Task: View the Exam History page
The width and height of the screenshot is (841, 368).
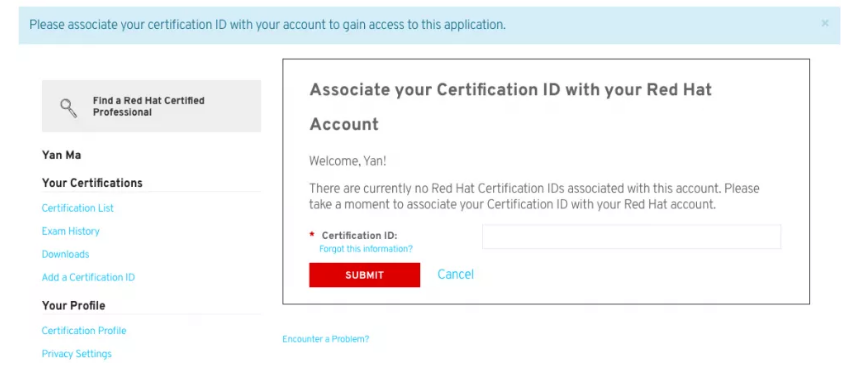Action: (71, 231)
